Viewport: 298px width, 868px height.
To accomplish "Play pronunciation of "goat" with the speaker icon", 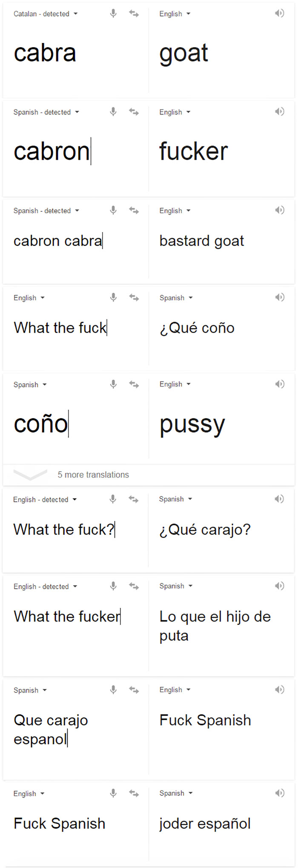I will (x=280, y=13).
